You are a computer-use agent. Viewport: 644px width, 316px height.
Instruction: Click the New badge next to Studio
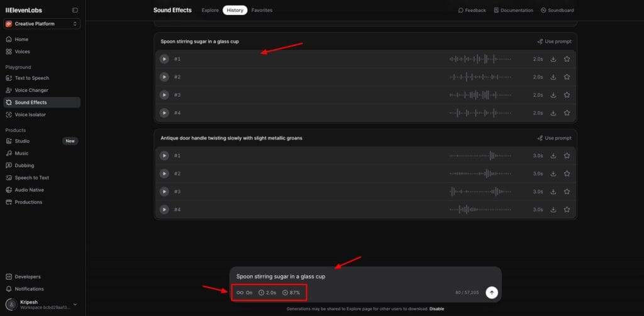[x=70, y=141]
